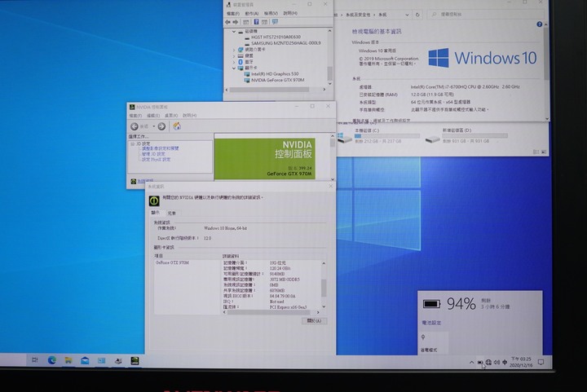The height and width of the screenshot is (392, 587).
Task: Open File Explorer from the taskbar
Action: 68,360
